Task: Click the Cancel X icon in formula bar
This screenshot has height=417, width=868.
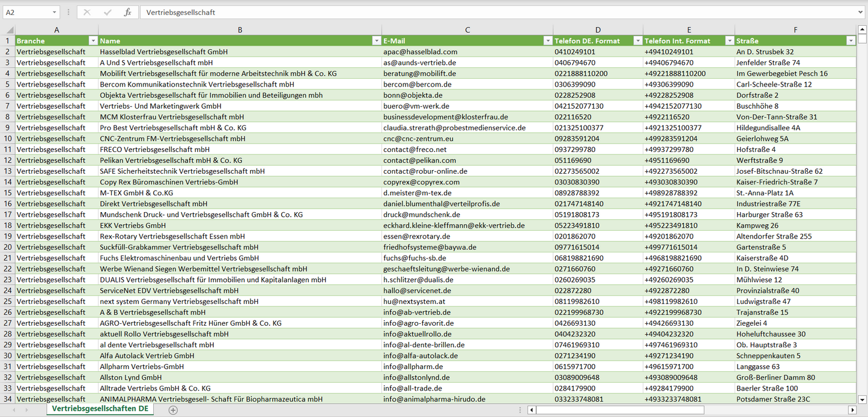Action: (x=87, y=12)
